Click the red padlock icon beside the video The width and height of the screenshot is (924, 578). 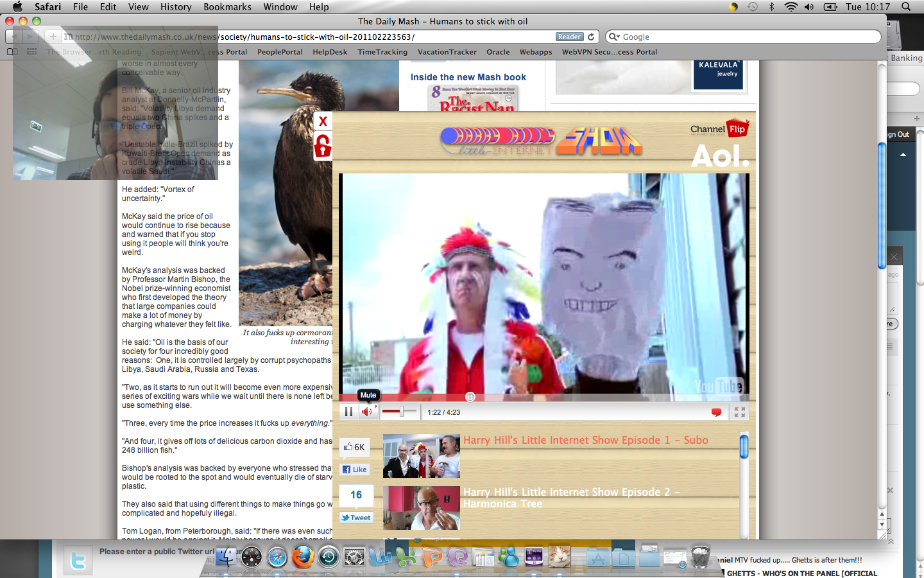323,146
